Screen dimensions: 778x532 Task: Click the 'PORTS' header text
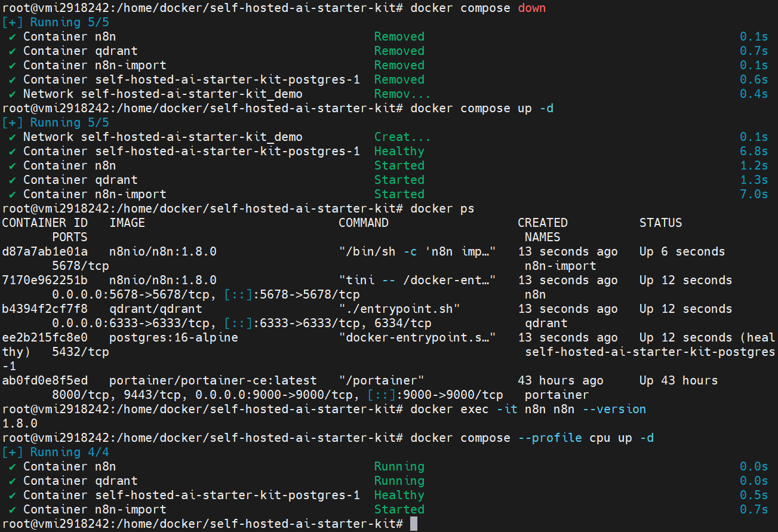coord(70,237)
